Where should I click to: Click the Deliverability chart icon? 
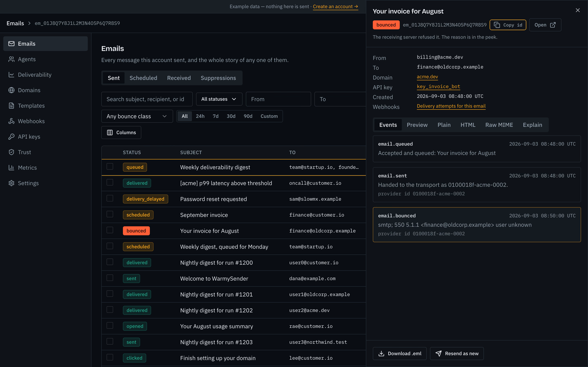pos(11,75)
